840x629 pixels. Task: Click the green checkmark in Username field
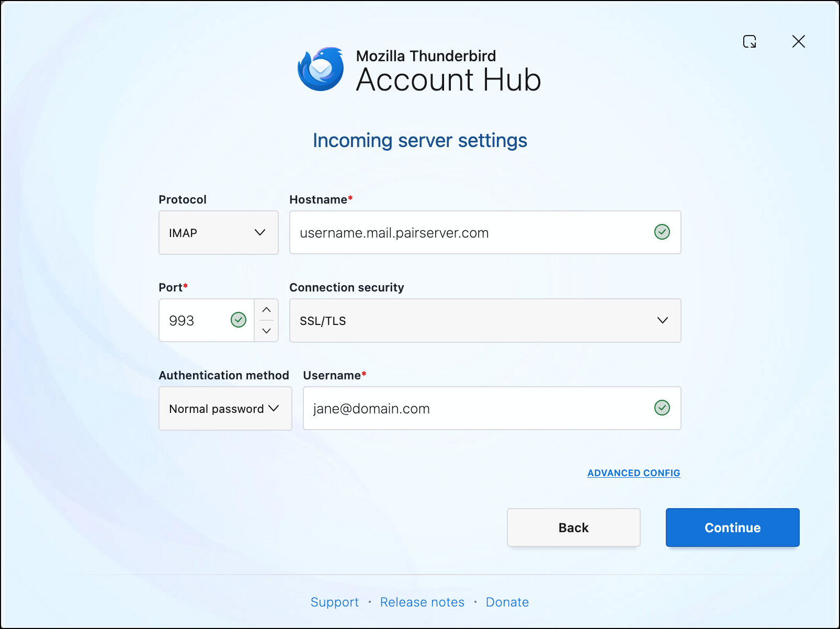[x=662, y=408]
